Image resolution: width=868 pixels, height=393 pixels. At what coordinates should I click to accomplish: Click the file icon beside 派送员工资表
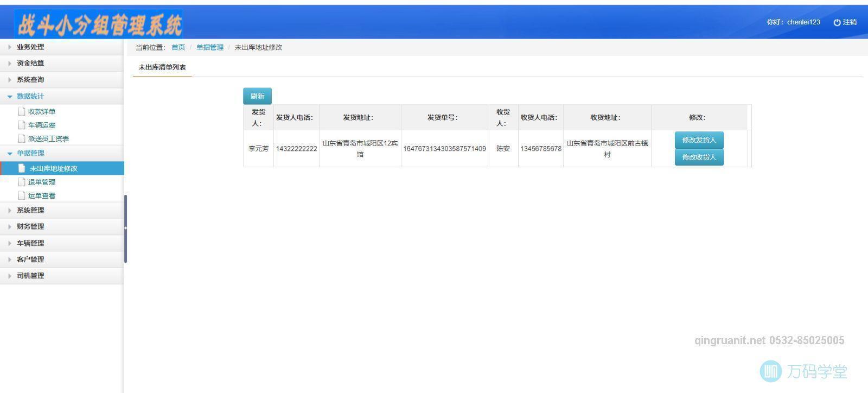22,138
